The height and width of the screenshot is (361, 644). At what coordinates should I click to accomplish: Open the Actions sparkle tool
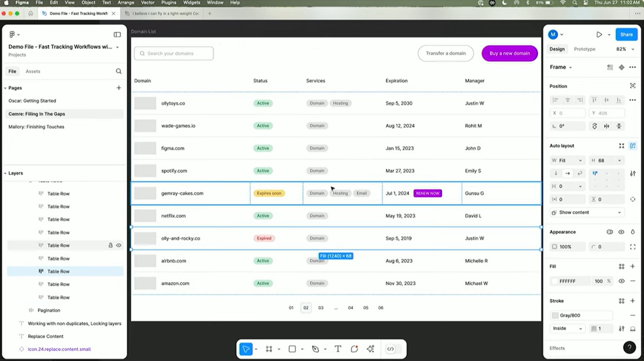(x=370, y=349)
